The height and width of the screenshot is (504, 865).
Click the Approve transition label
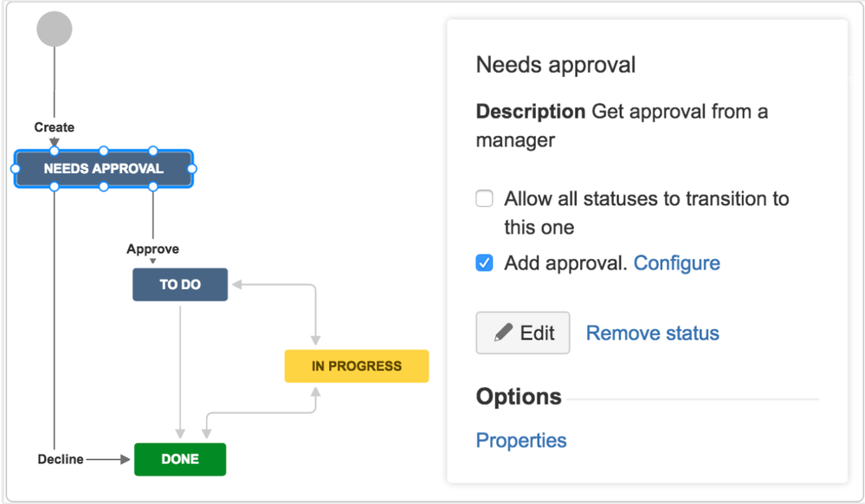click(152, 249)
